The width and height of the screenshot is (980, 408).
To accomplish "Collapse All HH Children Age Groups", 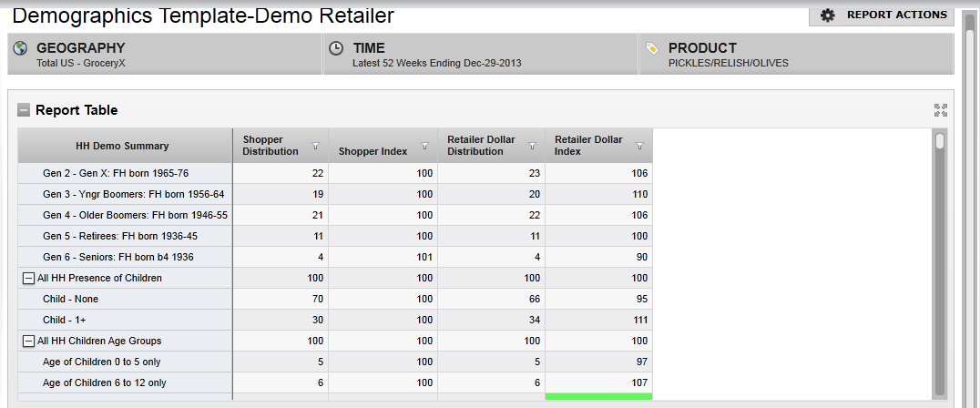I will point(29,341).
